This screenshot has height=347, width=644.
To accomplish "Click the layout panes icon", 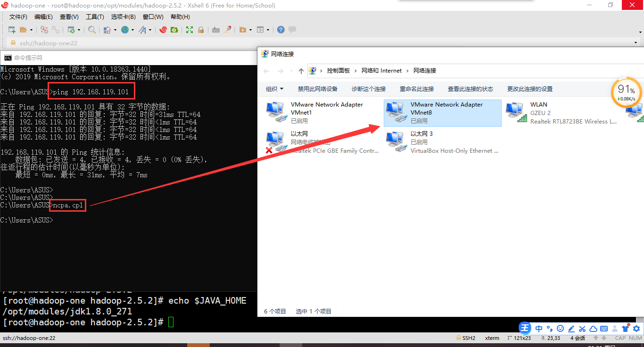I will [260, 30].
